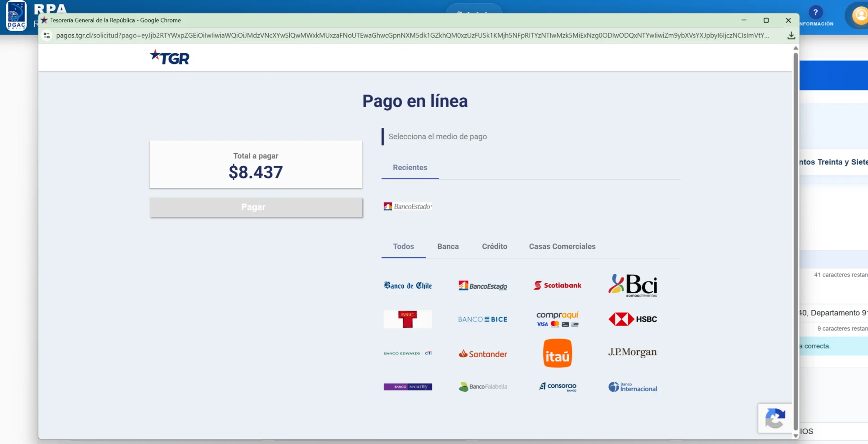Click the TGR logo in header

point(170,57)
